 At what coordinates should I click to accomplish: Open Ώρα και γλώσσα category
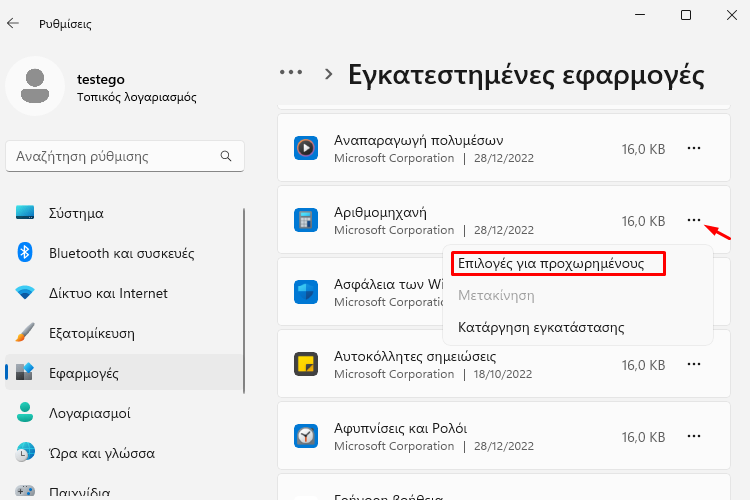click(x=124, y=453)
